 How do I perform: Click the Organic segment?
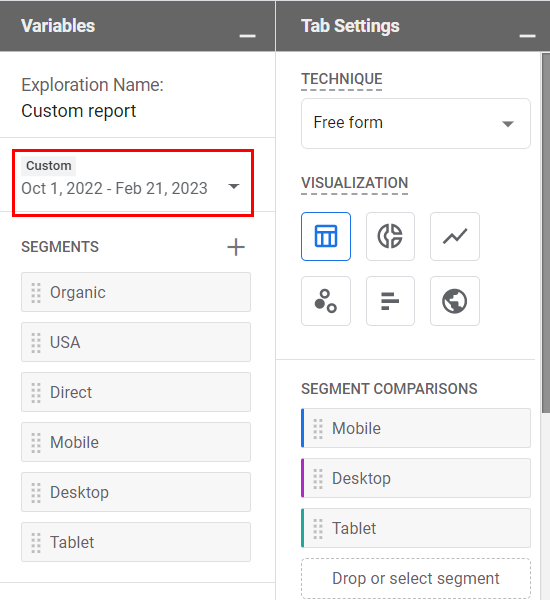136,292
